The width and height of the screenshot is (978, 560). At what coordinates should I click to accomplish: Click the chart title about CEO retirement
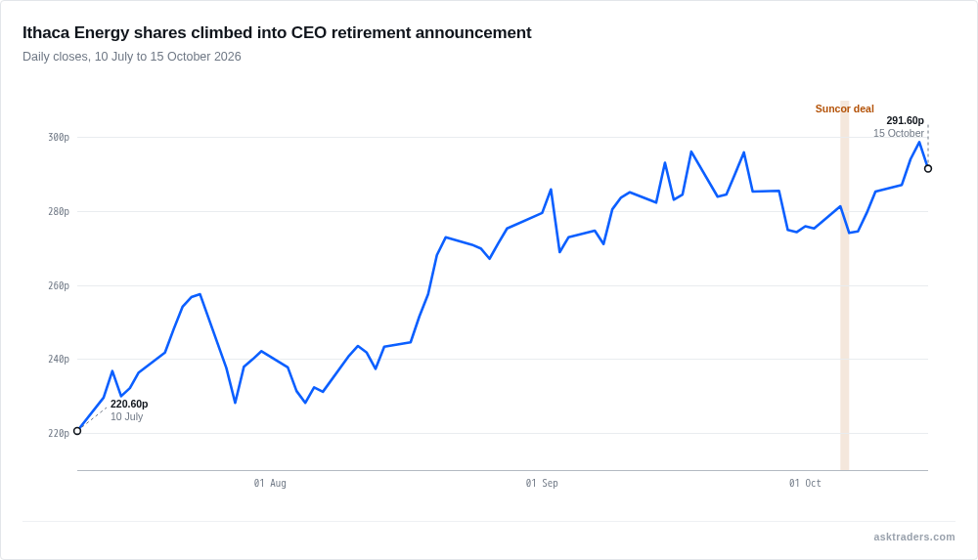277,32
